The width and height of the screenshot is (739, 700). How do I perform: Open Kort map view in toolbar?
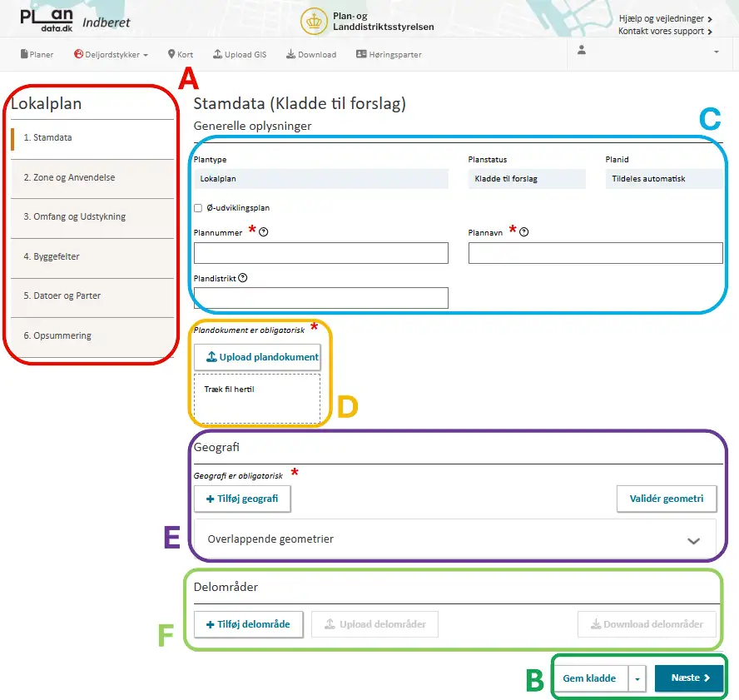[x=180, y=55]
